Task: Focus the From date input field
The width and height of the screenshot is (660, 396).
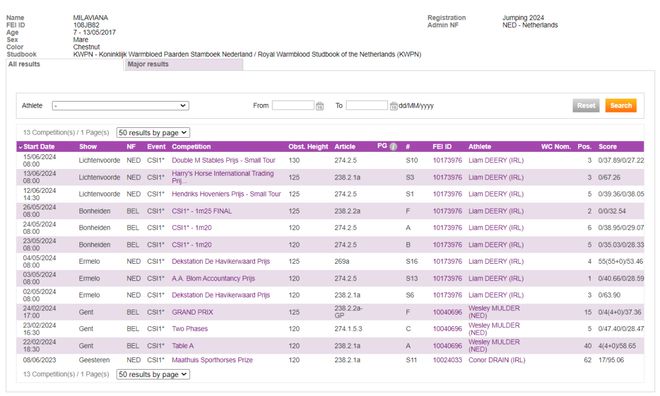Action: click(x=293, y=105)
